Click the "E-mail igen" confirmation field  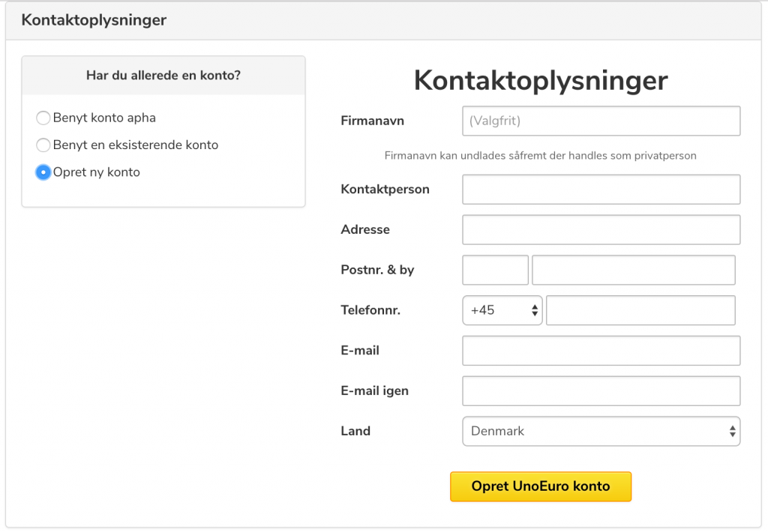(x=601, y=390)
